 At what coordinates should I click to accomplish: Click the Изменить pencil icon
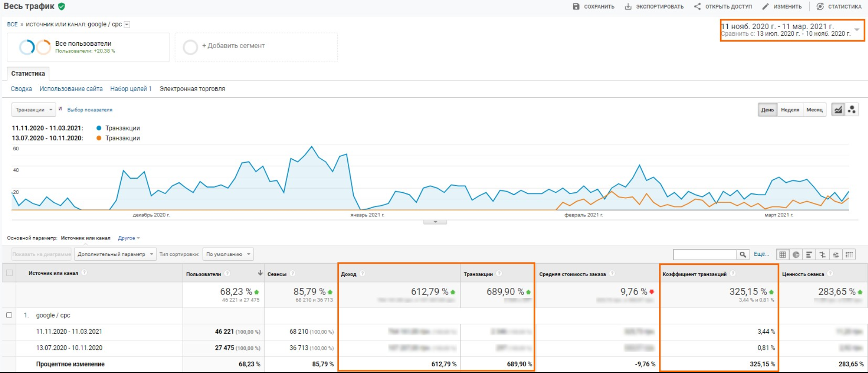point(765,7)
